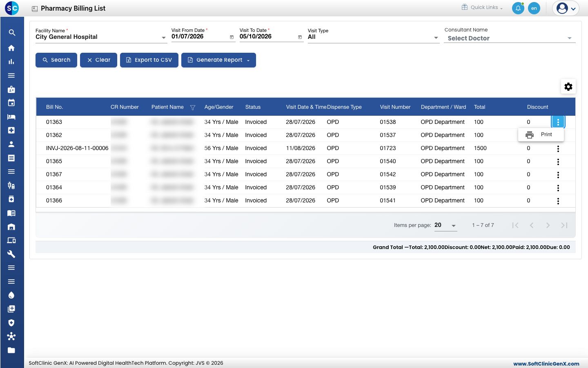
Task: Open the calendar icon in sidebar
Action: [x=11, y=103]
